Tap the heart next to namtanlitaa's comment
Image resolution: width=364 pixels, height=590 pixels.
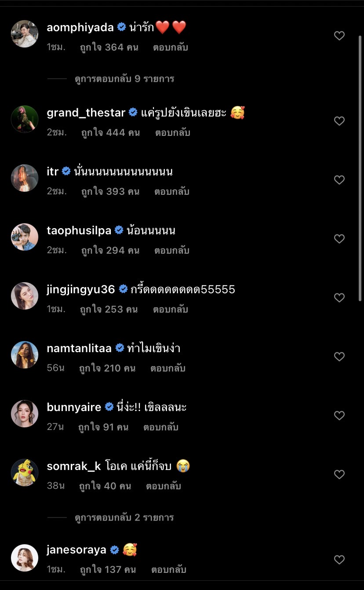click(339, 357)
